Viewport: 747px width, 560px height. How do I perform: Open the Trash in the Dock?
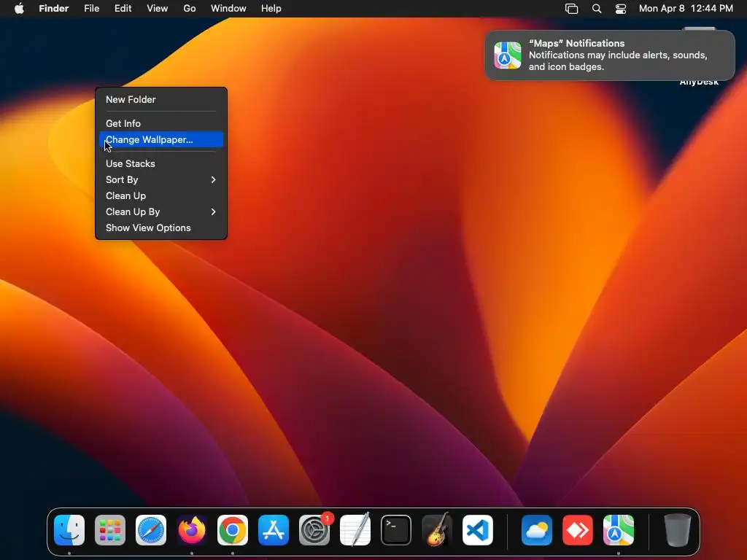(x=677, y=530)
